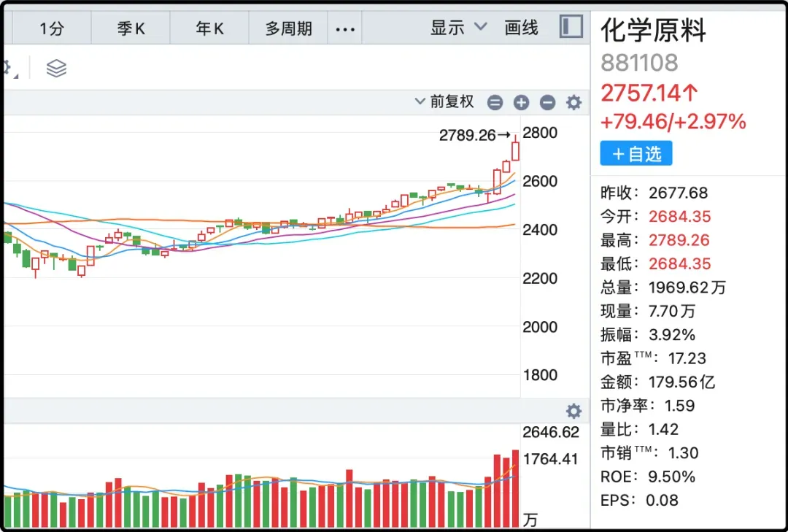
Task: Open volume panel settings gear
Action: pos(574,411)
